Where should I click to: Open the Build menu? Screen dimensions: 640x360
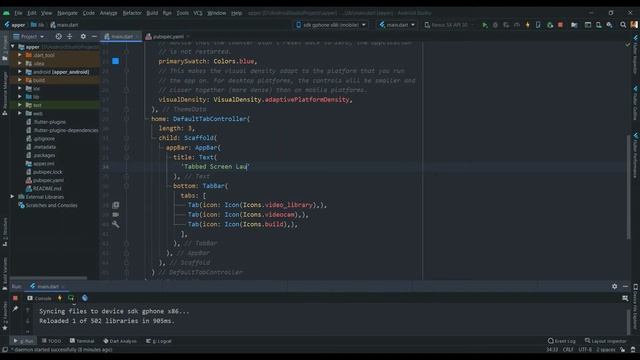(x=152, y=13)
